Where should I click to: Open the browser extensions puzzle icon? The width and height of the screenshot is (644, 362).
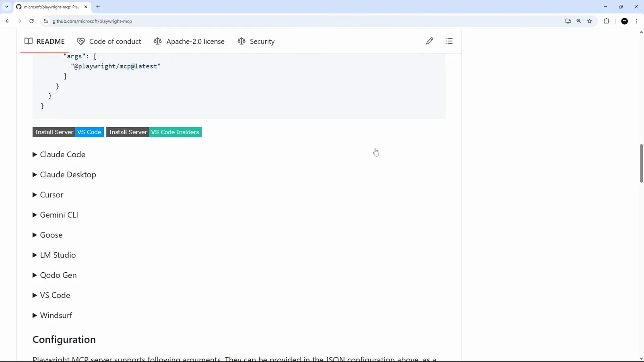[607, 21]
